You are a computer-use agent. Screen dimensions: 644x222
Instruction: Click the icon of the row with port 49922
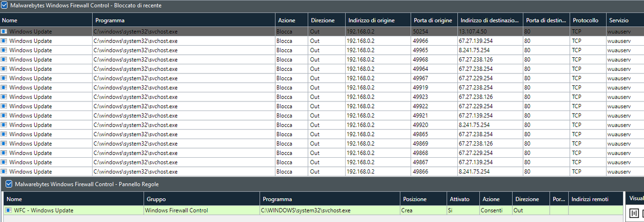coord(4,106)
